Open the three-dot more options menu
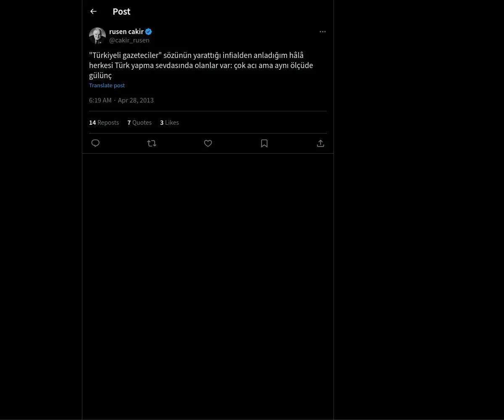Image resolution: width=504 pixels, height=420 pixels. (323, 31)
